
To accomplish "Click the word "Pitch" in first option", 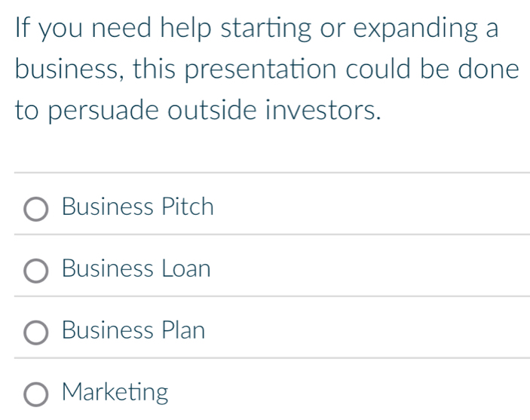I will click(x=188, y=207).
